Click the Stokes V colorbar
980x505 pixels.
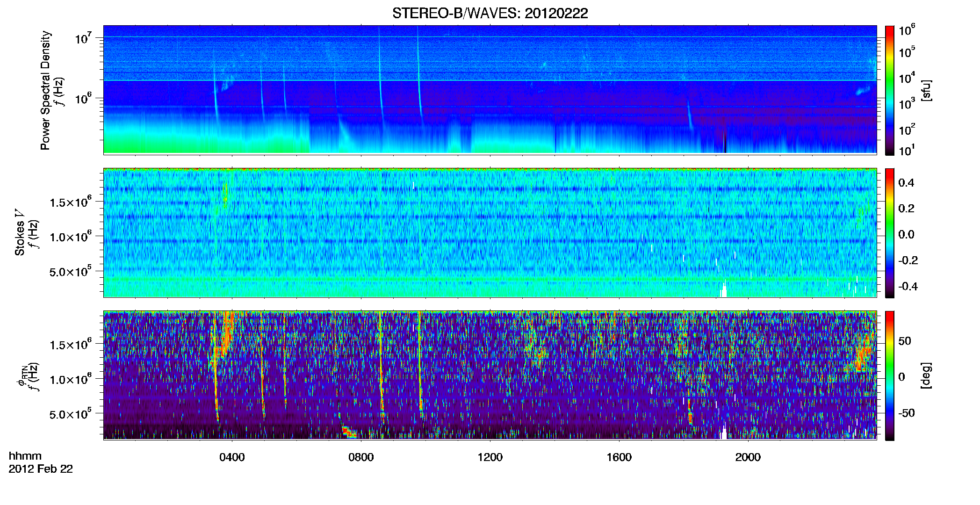[x=890, y=233]
